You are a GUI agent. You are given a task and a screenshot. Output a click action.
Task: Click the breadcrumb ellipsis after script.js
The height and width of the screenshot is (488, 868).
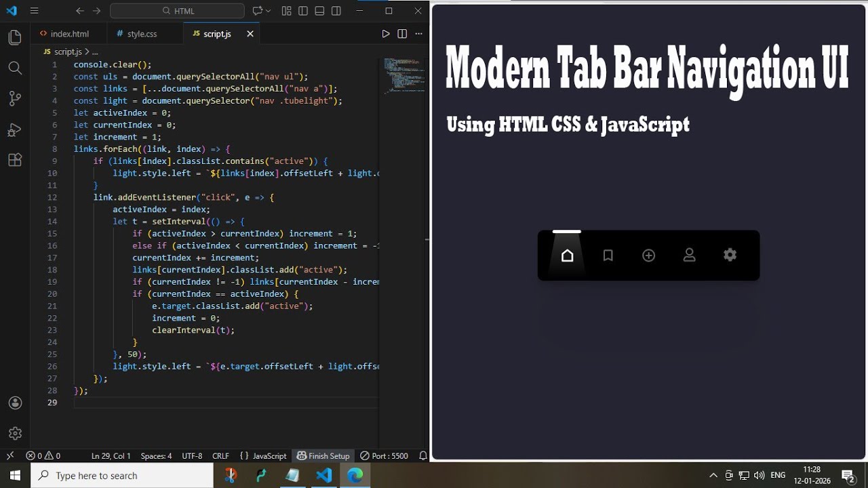(x=95, y=52)
